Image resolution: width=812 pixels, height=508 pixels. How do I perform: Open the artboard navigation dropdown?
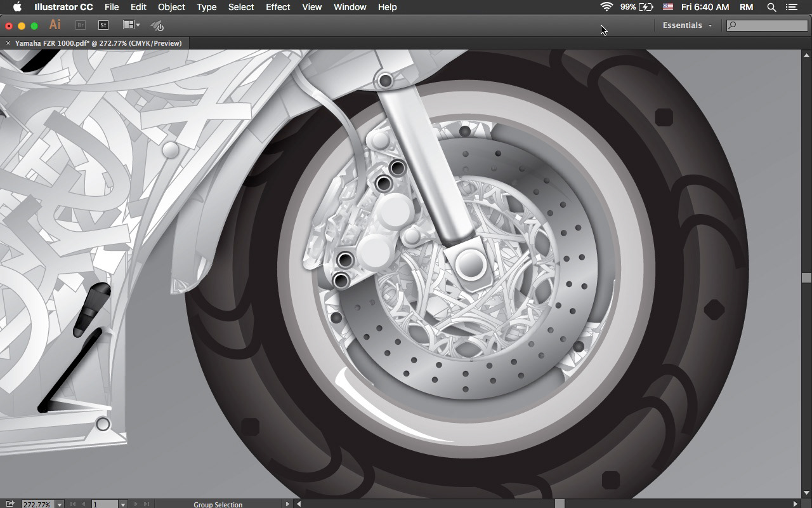point(123,504)
